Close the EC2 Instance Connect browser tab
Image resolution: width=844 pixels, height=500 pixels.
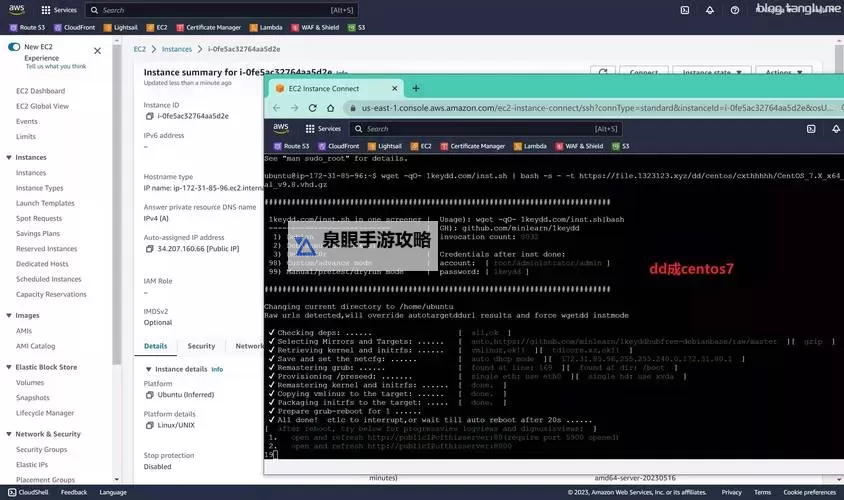[x=395, y=89]
